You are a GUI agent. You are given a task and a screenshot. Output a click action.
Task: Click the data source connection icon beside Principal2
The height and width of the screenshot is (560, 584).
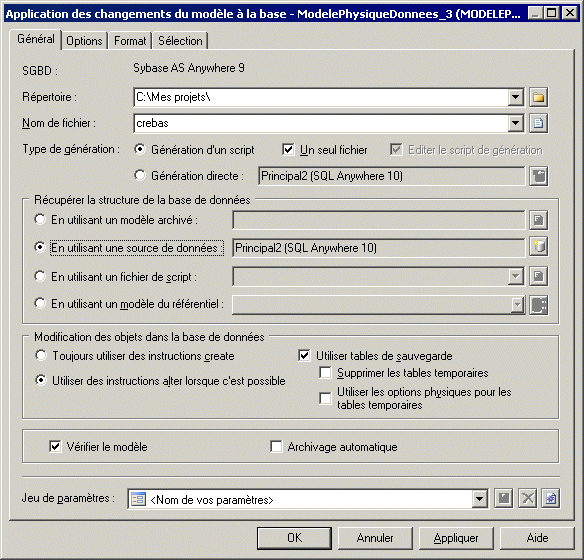point(538,246)
